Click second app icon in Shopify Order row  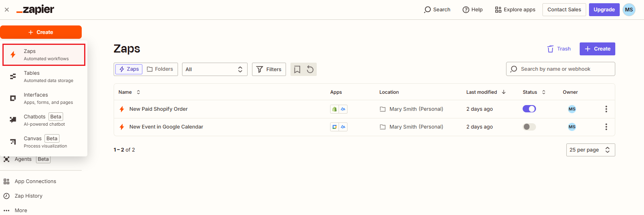coord(343,109)
